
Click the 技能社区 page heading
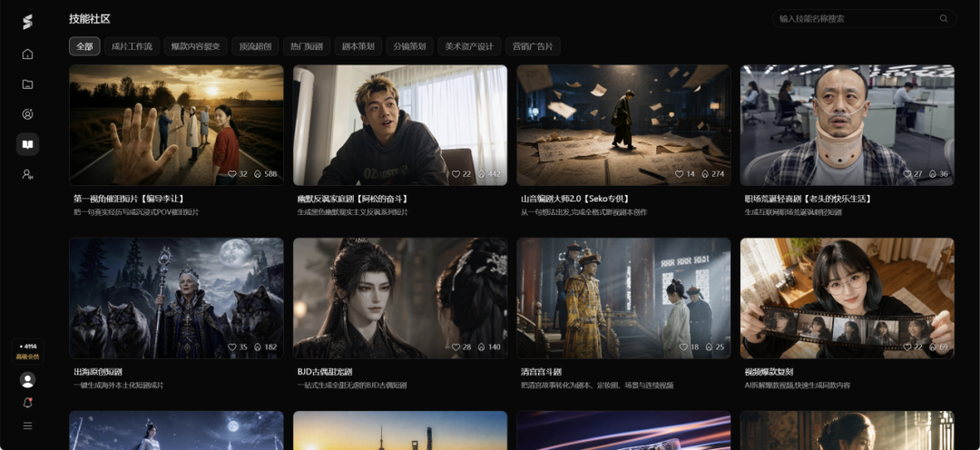(90, 19)
